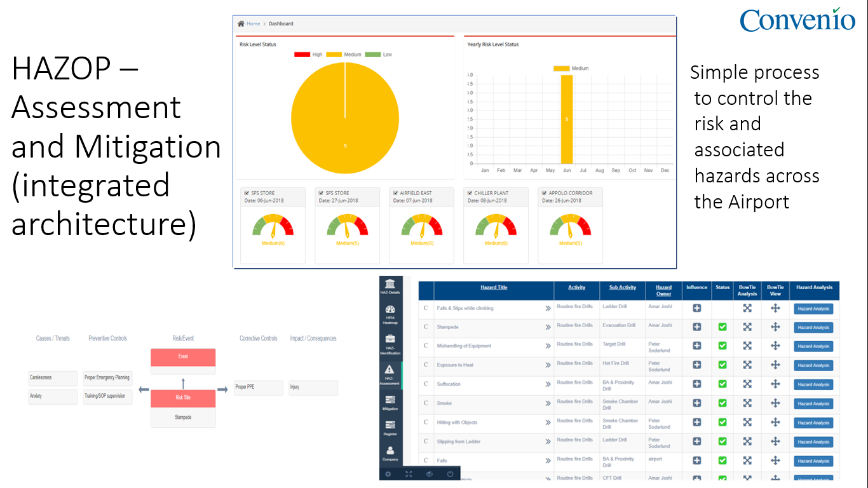Click the yellow pie chart segment
Screen dimensions: 868x488
[x=345, y=119]
